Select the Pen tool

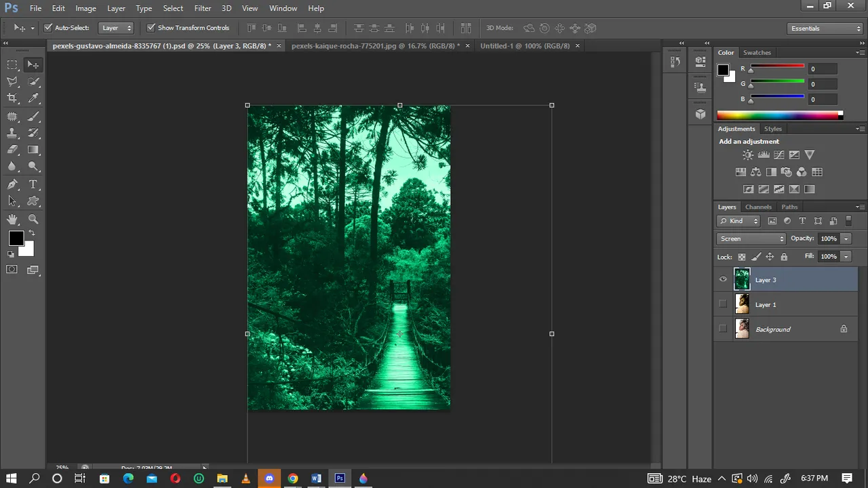pos(12,184)
